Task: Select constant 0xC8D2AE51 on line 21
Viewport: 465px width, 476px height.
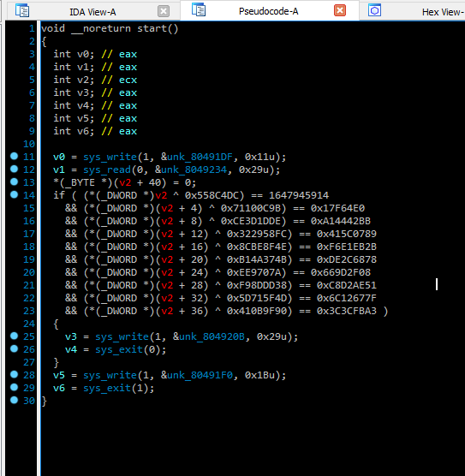Action: pos(347,285)
